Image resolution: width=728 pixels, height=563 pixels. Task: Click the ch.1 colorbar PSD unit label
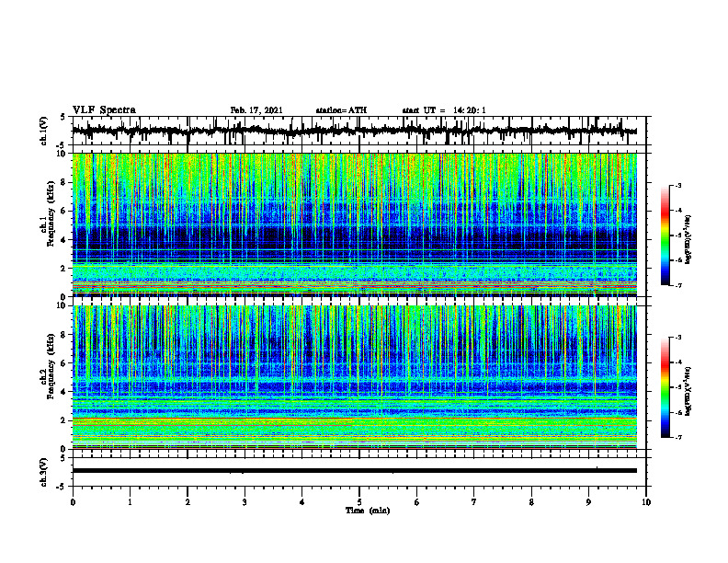click(688, 239)
